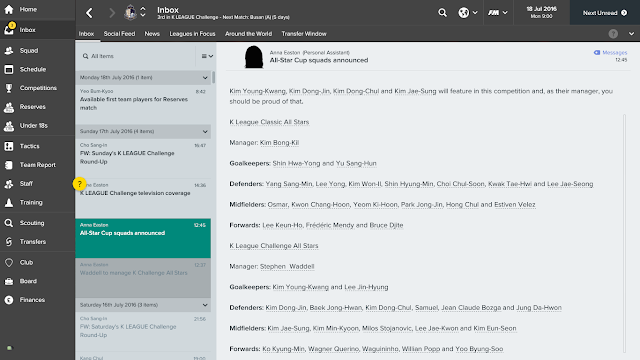Open the Shin Hwa-Yong player link
This screenshot has width=640, height=360.
tap(296, 163)
